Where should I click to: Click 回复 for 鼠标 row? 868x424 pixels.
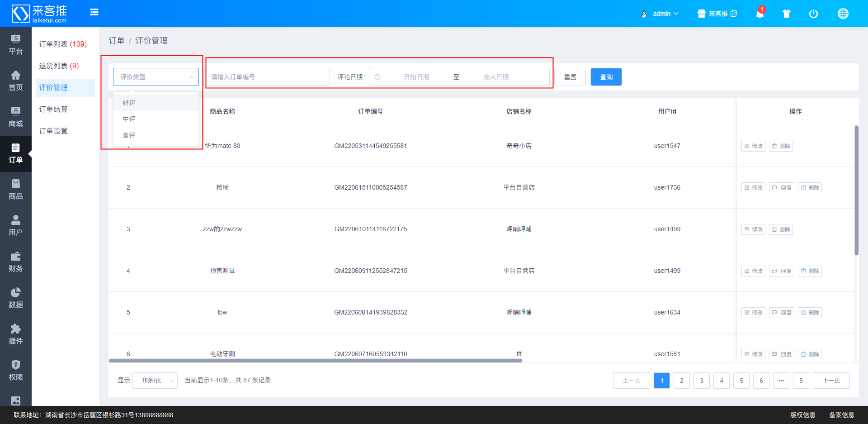coord(782,188)
